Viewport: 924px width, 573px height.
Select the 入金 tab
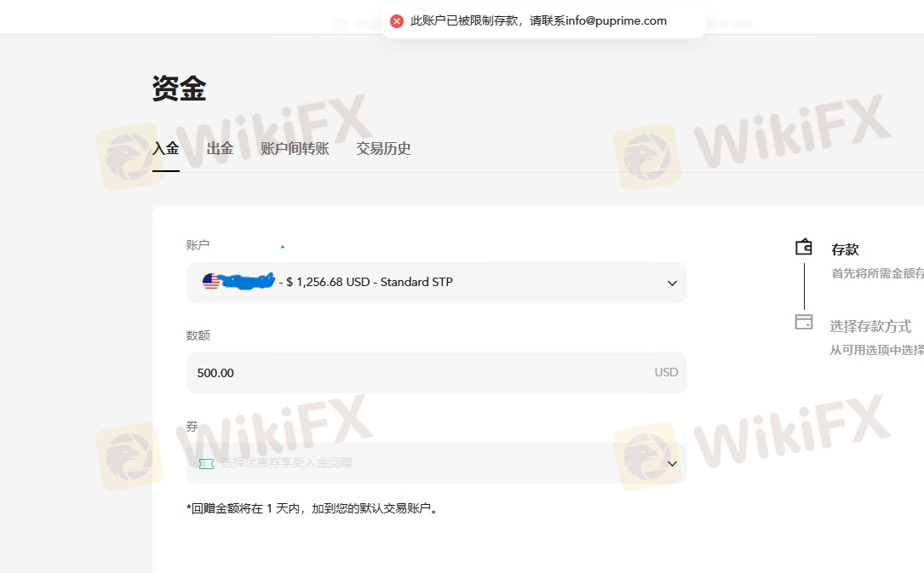tap(165, 148)
